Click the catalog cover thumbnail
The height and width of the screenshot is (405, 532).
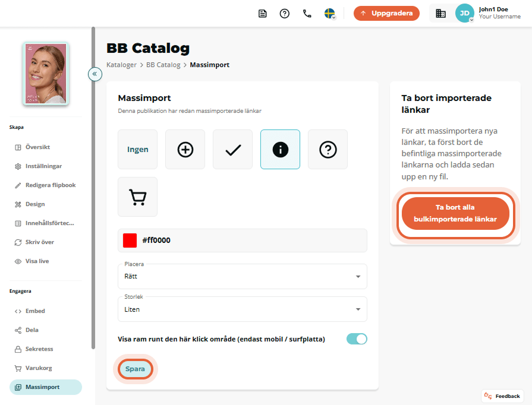(46, 74)
